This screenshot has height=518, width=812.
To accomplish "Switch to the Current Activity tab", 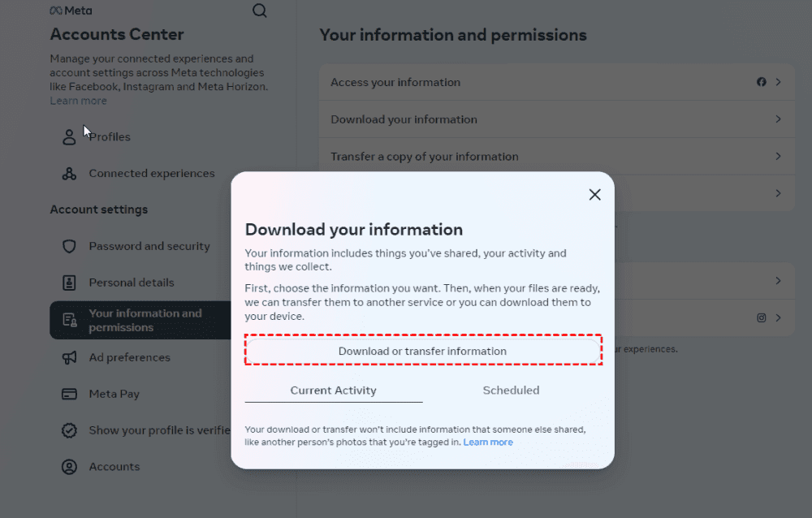I will [333, 391].
